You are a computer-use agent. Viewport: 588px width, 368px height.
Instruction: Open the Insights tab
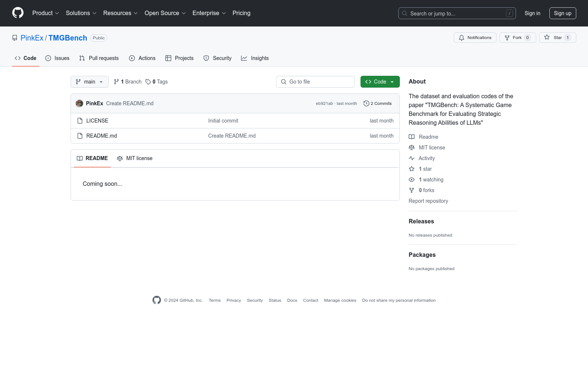[255, 58]
